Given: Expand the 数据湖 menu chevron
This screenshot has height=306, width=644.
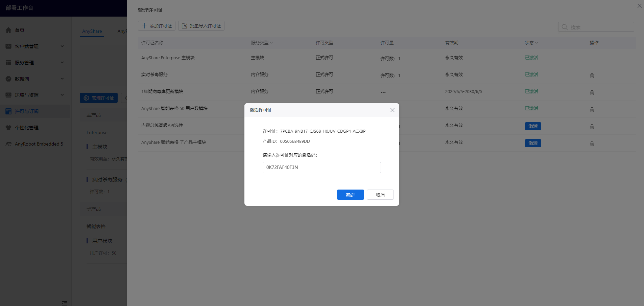Looking at the screenshot, I should (x=62, y=79).
